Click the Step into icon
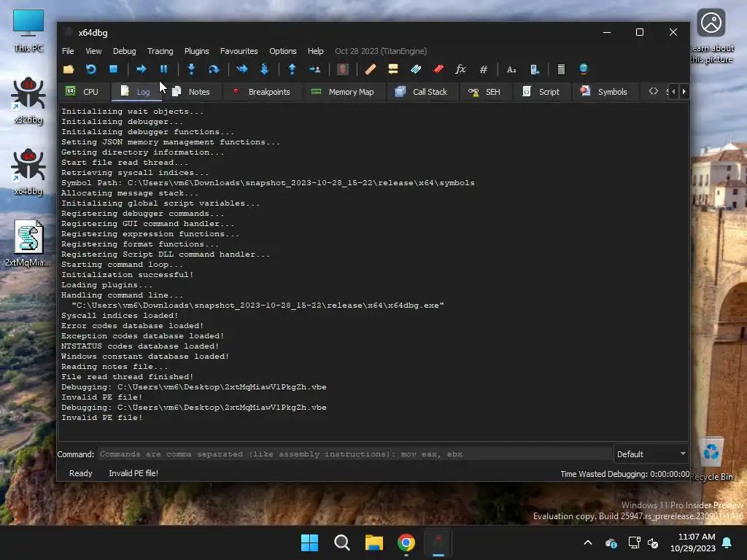747x560 pixels. tap(192, 69)
